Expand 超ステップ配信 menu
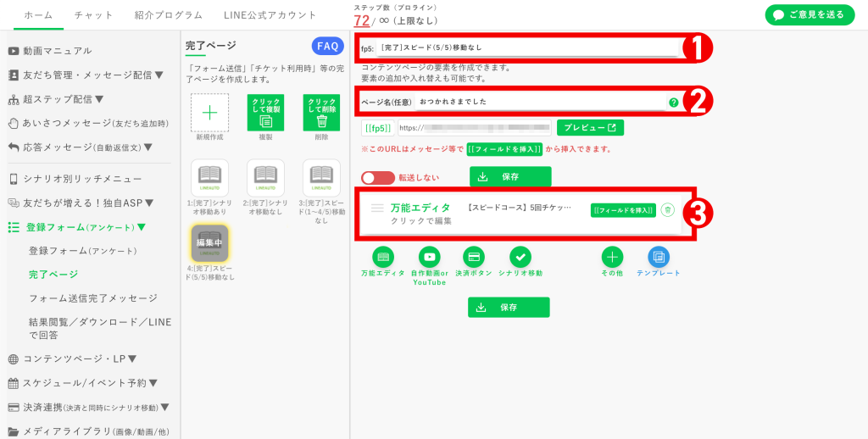Viewport: 868px width, 439px height. pos(56,100)
